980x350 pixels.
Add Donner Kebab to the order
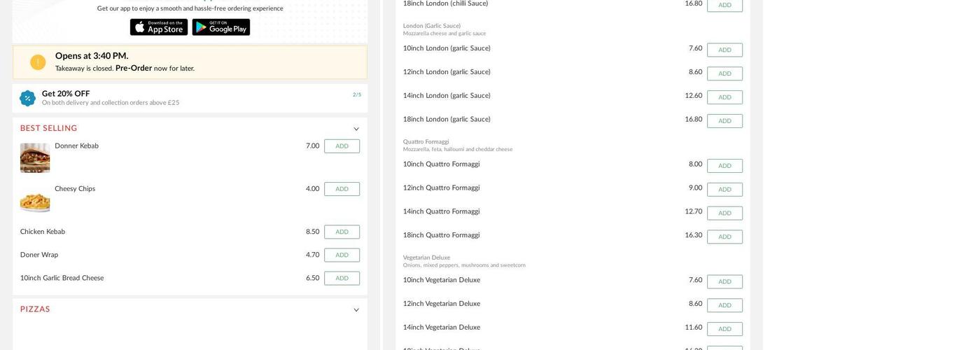342,146
